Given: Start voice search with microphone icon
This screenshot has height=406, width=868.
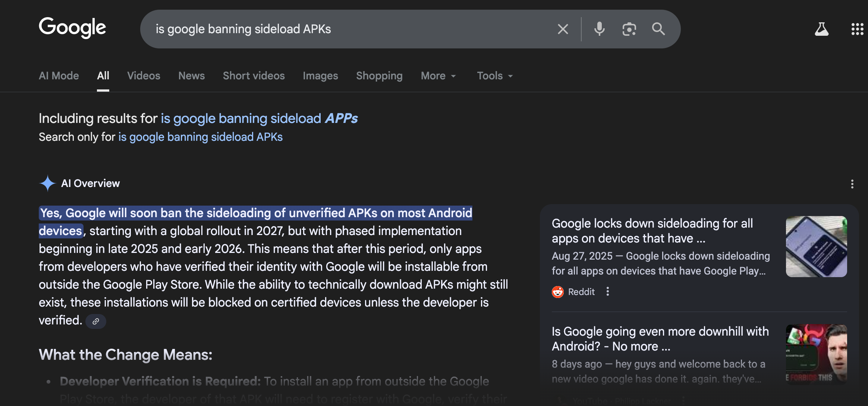Looking at the screenshot, I should (x=599, y=29).
